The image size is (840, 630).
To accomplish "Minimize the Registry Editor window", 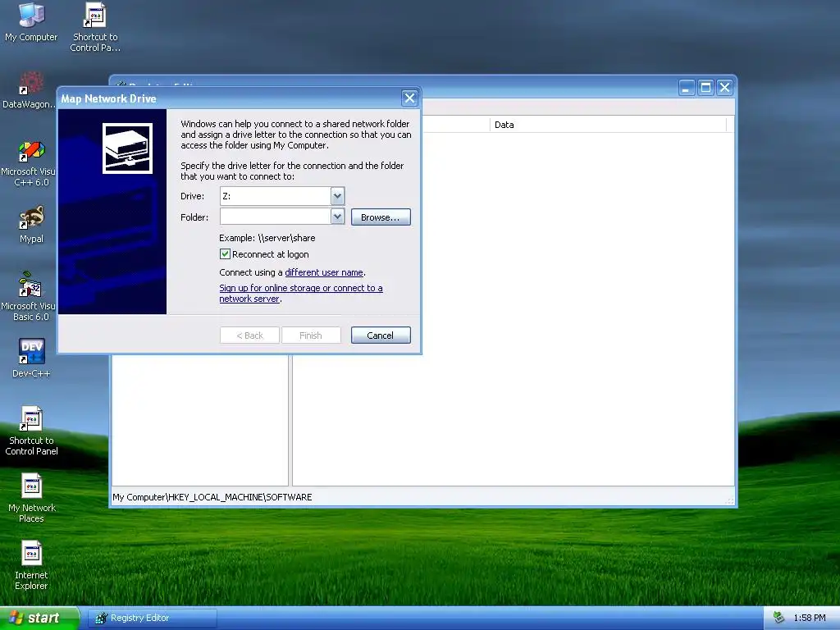I will pyautogui.click(x=687, y=87).
